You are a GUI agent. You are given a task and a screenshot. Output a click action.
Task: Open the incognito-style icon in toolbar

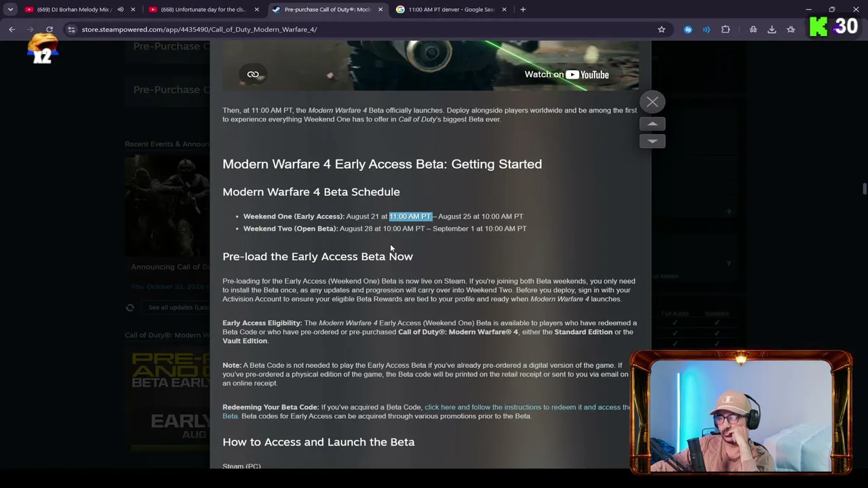[x=753, y=29]
